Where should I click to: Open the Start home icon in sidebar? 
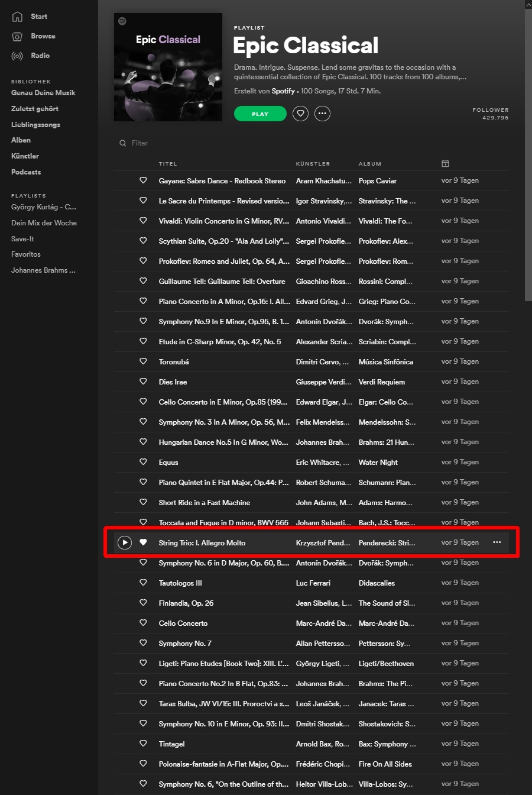click(x=17, y=17)
